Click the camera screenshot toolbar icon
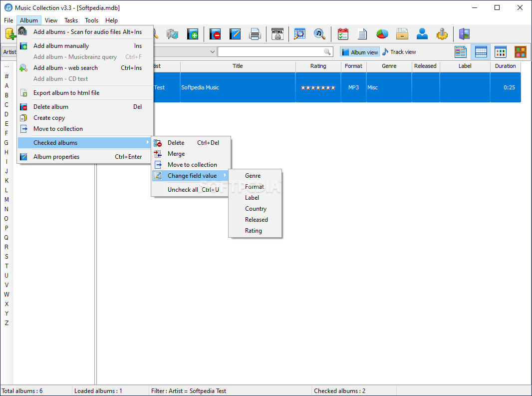532x396 pixels. click(x=172, y=34)
